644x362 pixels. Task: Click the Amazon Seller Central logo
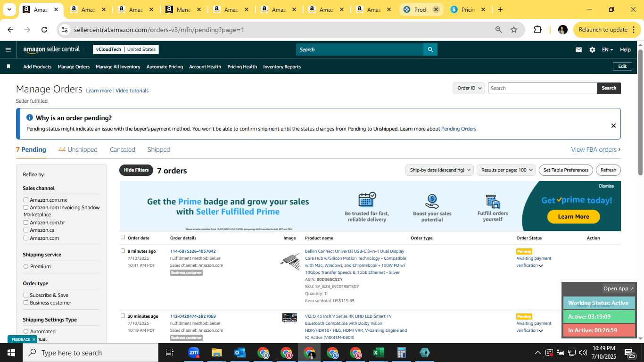(x=51, y=49)
